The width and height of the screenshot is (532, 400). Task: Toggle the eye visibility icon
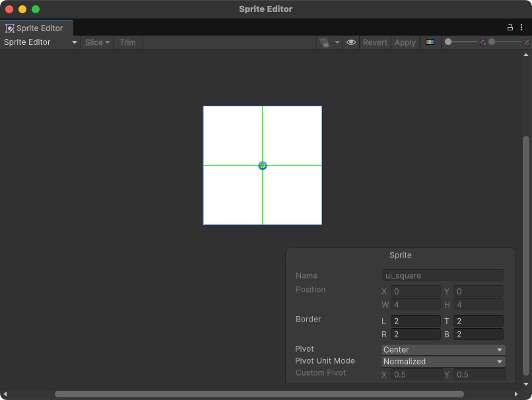click(x=351, y=42)
